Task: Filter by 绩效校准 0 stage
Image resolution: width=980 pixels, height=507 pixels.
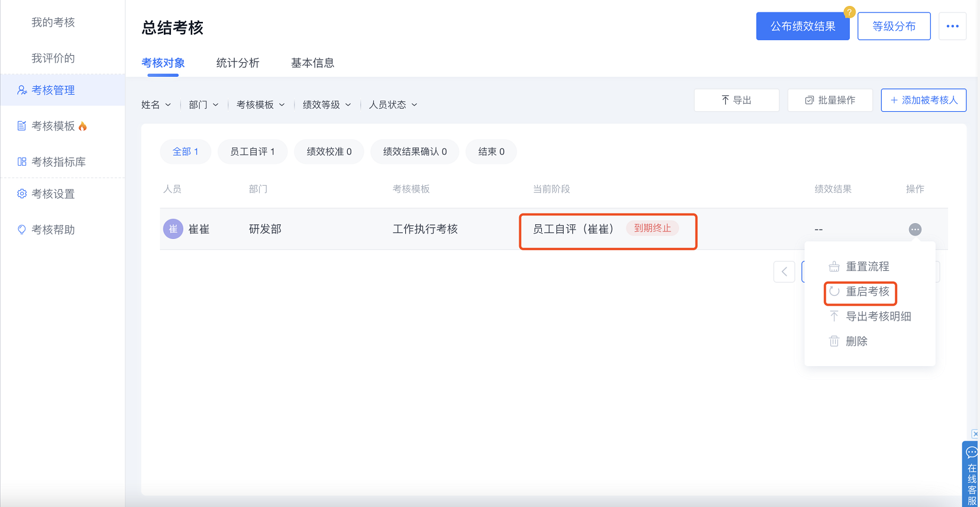Action: (329, 152)
